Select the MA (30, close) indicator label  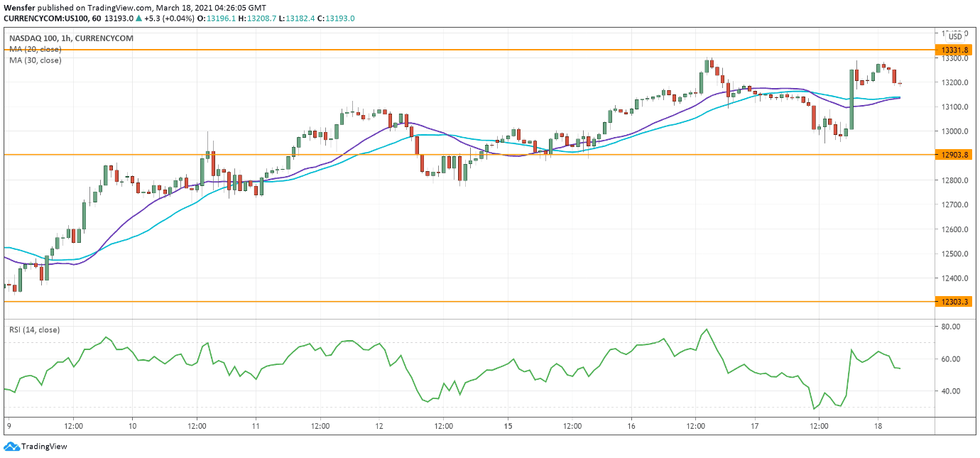point(35,60)
